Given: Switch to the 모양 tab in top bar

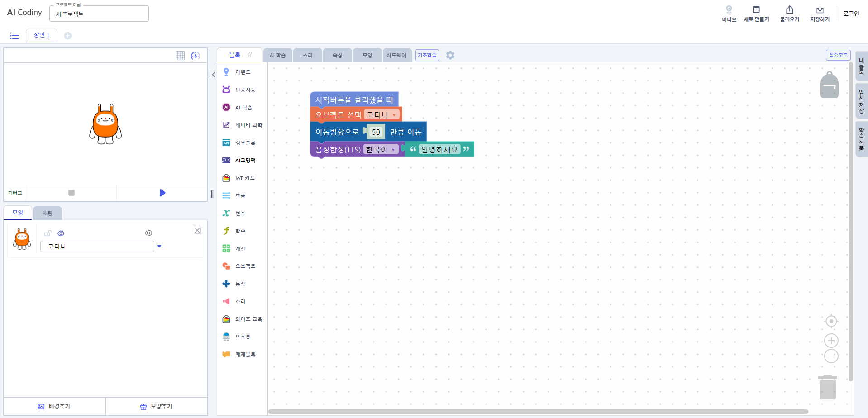Looking at the screenshot, I should [x=367, y=55].
